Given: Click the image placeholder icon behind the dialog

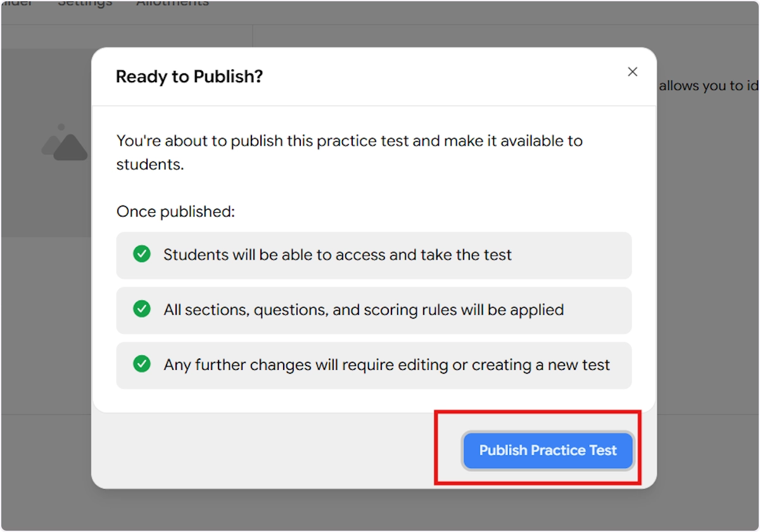Looking at the screenshot, I should [x=65, y=142].
